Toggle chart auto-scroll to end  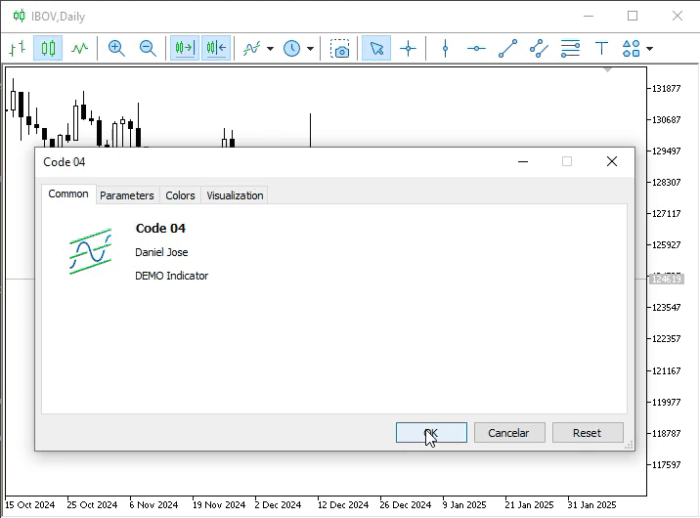pyautogui.click(x=185, y=48)
